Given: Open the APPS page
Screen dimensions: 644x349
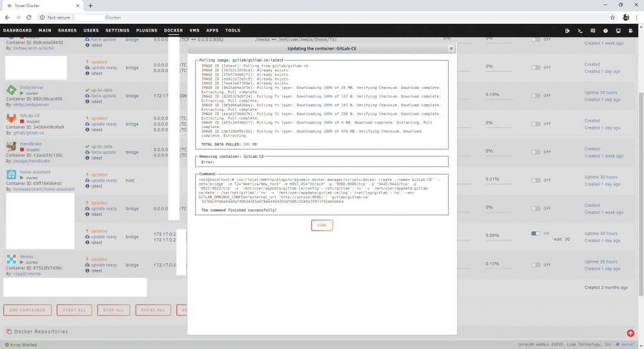Looking at the screenshot, I should click(213, 30).
